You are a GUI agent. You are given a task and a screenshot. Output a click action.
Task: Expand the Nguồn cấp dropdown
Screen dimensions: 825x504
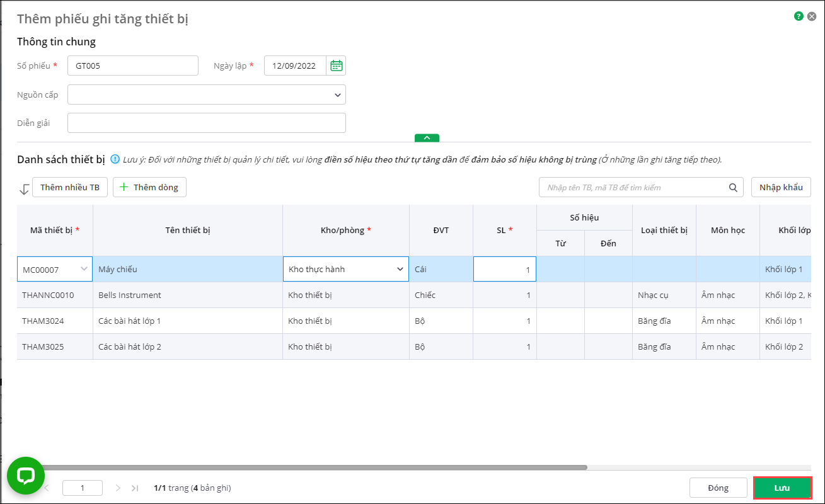pos(338,94)
